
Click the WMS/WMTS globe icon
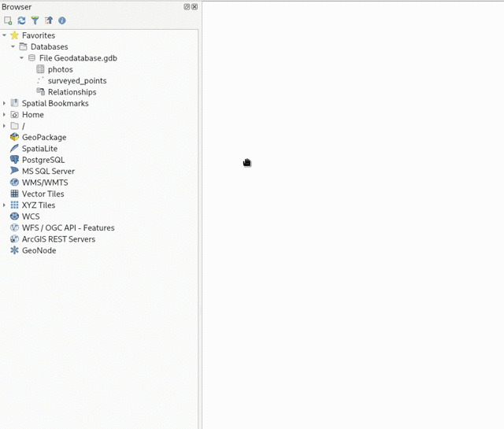pos(14,183)
